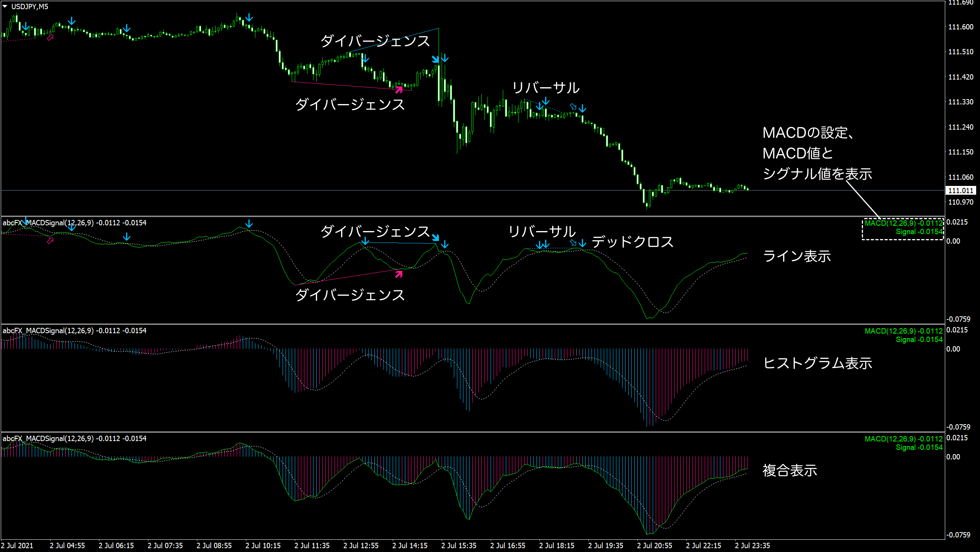
Task: Click the 111.600 price axis label
Action: pos(960,27)
